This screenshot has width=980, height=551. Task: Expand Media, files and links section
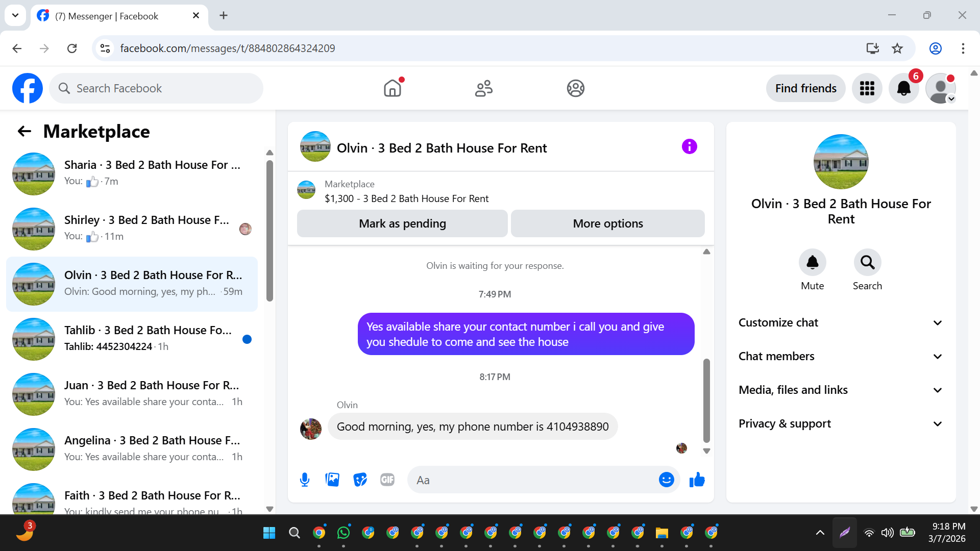point(841,390)
